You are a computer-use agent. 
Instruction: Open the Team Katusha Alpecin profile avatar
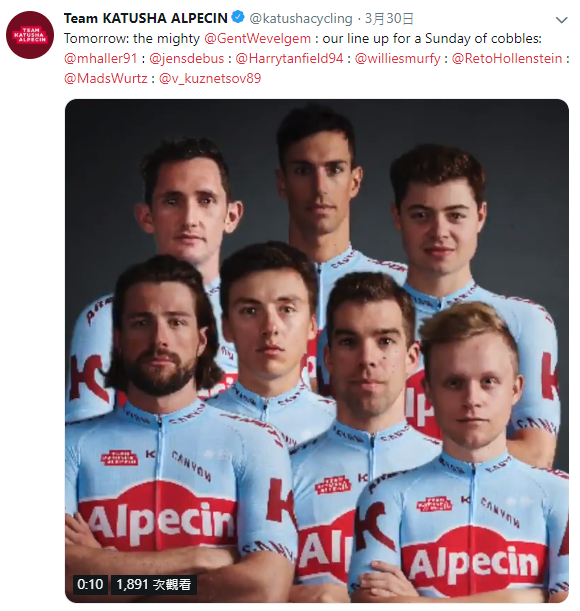click(x=30, y=35)
